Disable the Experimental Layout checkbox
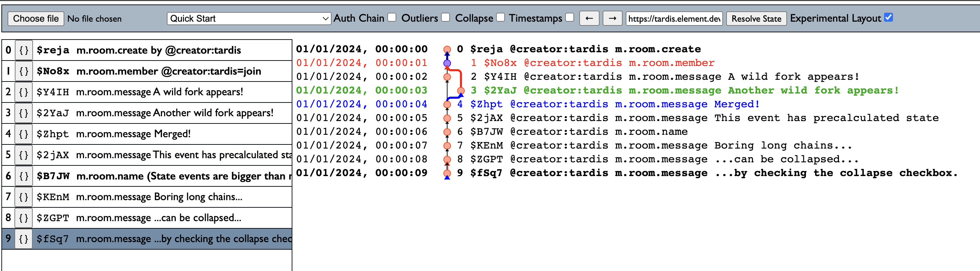Image resolution: width=980 pixels, height=271 pixels. pos(888,18)
